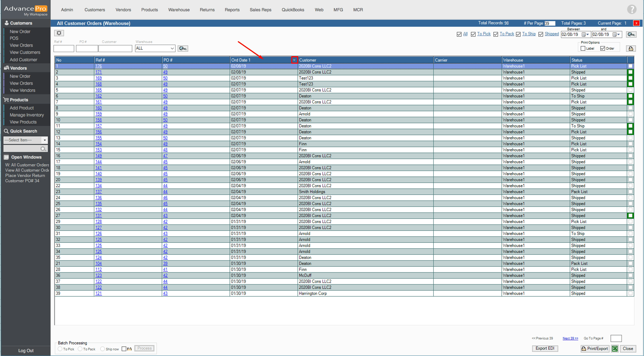Viewport: 644px width, 356px height.
Task: Select the Ship now radio button
Action: pyautogui.click(x=102, y=349)
